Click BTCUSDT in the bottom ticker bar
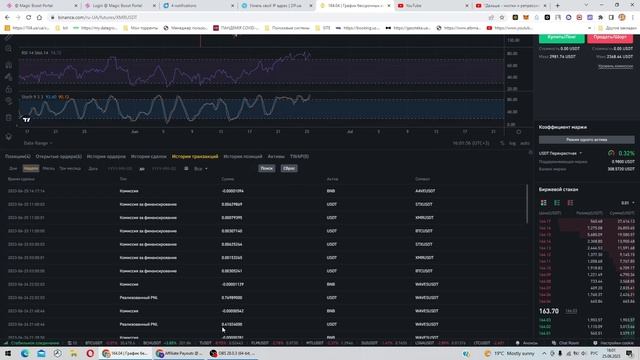Viewport: 640px width, 360px height. (x=94, y=343)
